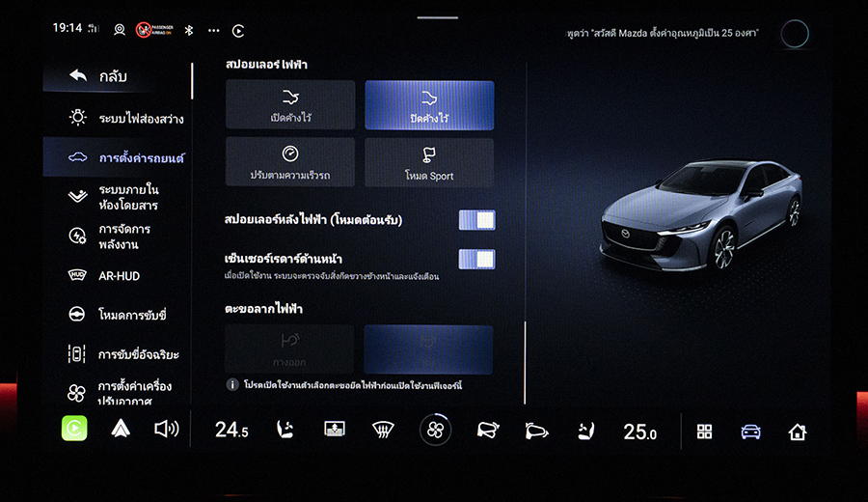The height and width of the screenshot is (502, 868).
Task: Click the settings panel vertical scrollbar
Action: coord(525,362)
